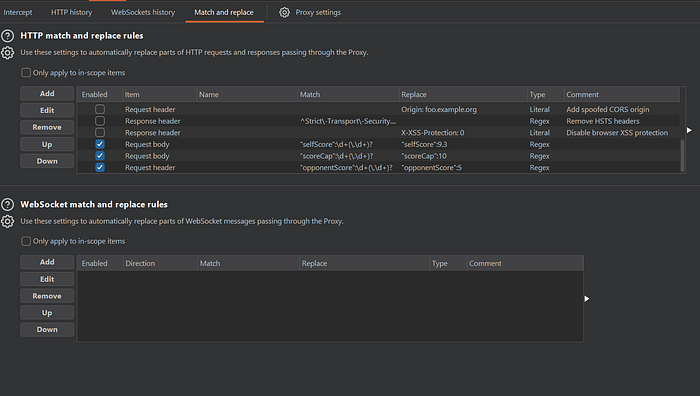
Task: Sort HTTP rules by Comment column
Action: tap(622, 95)
